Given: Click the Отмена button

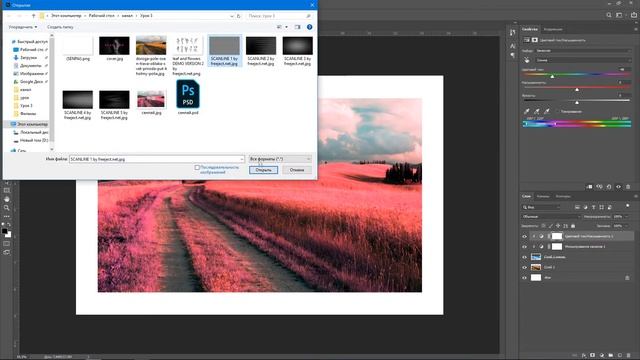Looking at the screenshot, I should 297,170.
